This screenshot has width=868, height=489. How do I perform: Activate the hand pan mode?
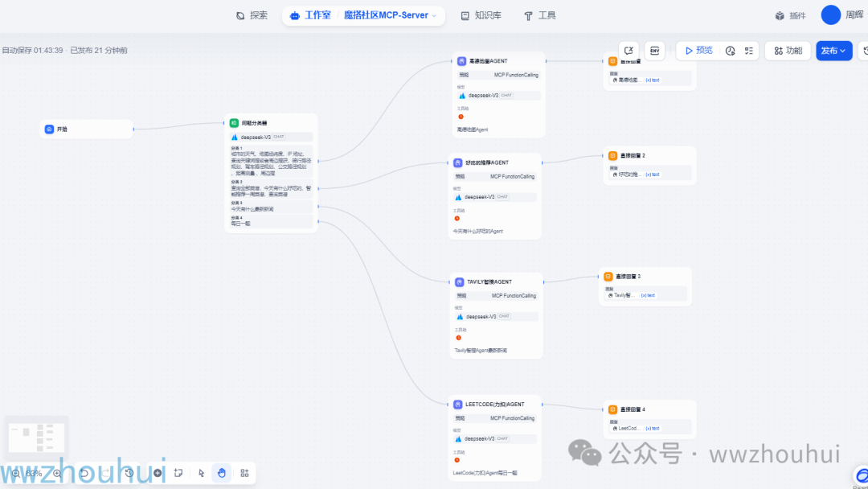coord(222,473)
